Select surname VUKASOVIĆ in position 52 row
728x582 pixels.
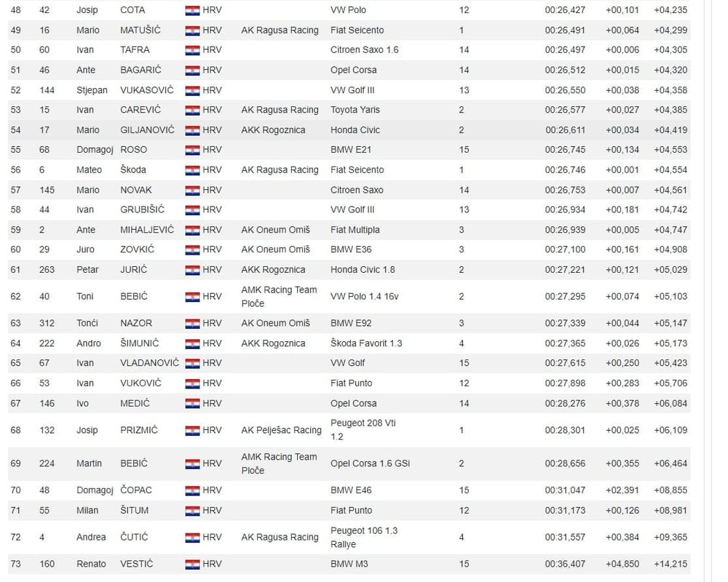click(147, 90)
